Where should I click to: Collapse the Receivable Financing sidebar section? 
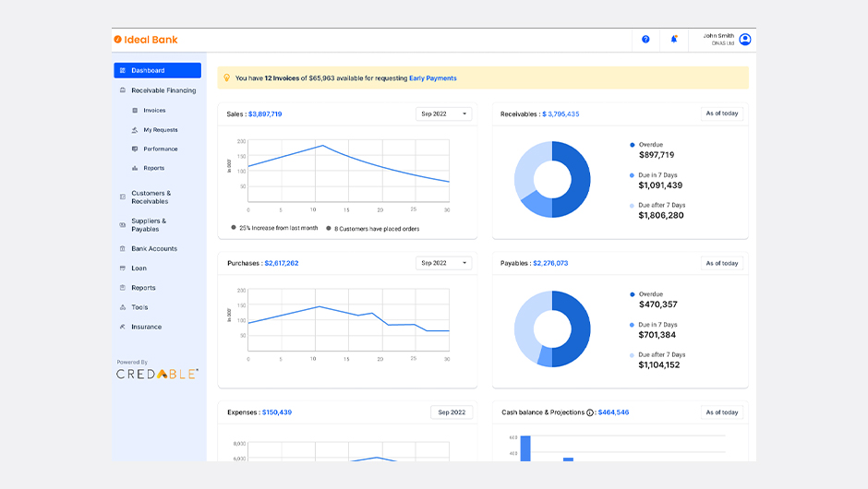(163, 90)
